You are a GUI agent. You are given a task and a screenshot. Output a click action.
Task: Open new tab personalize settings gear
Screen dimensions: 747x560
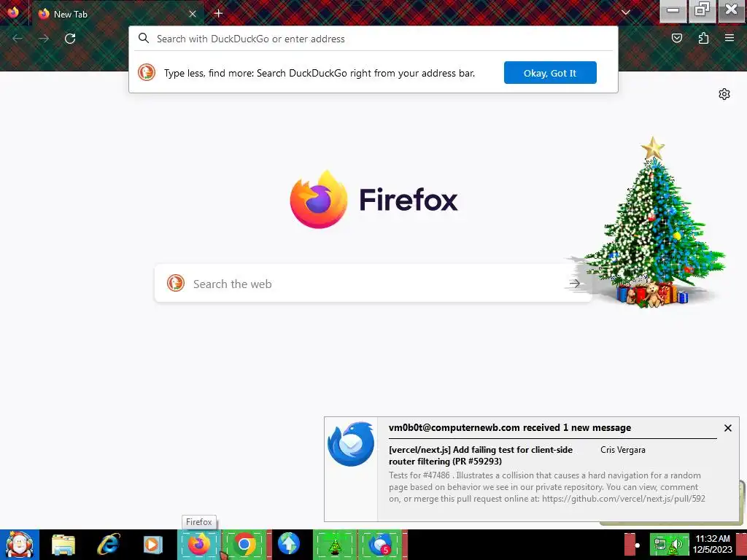[724, 94]
